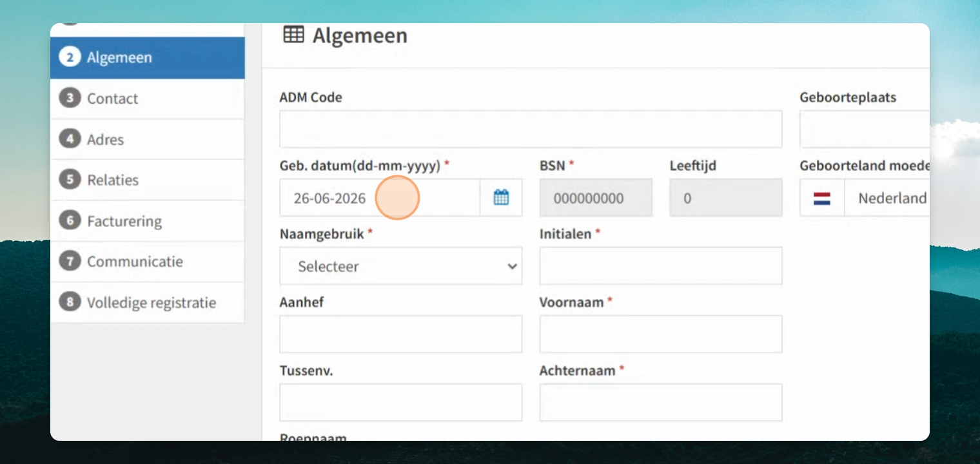Select step 8 numbered circle icon

(70, 302)
